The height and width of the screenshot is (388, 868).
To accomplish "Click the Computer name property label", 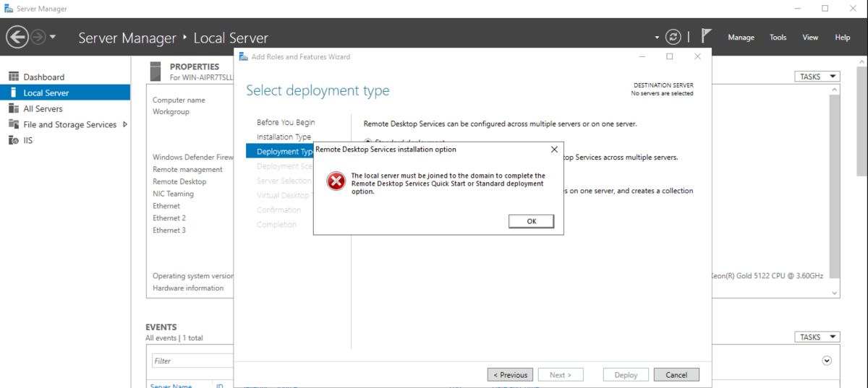I will (x=179, y=100).
